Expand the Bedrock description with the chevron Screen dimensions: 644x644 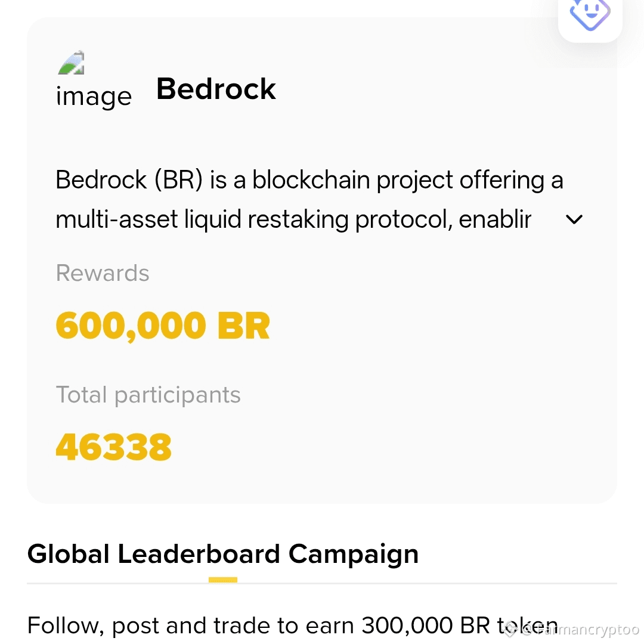coord(574,219)
